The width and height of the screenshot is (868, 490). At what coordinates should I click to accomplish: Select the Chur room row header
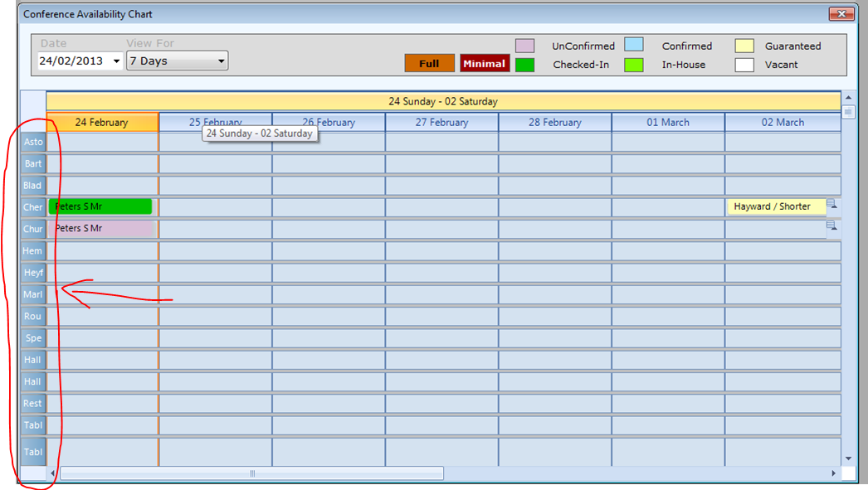pos(33,229)
